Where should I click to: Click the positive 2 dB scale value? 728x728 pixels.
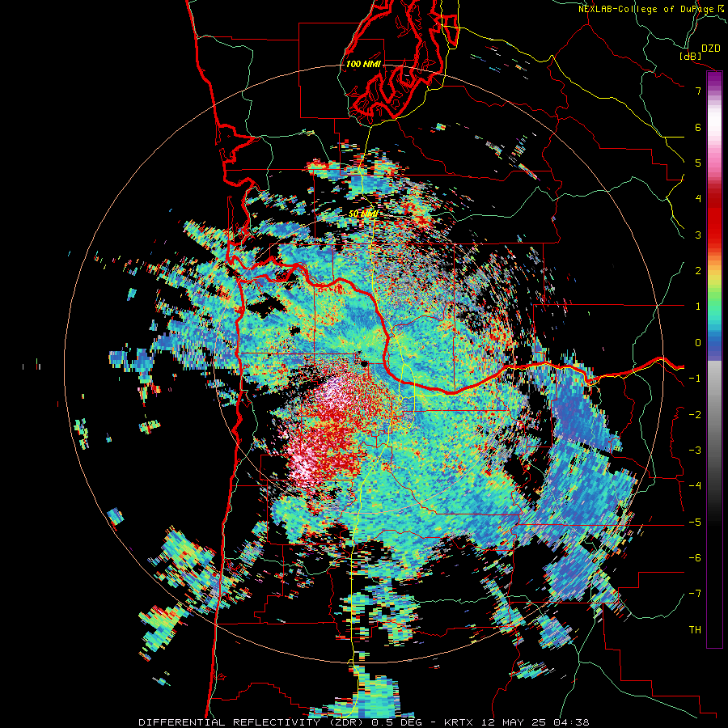pos(698,271)
